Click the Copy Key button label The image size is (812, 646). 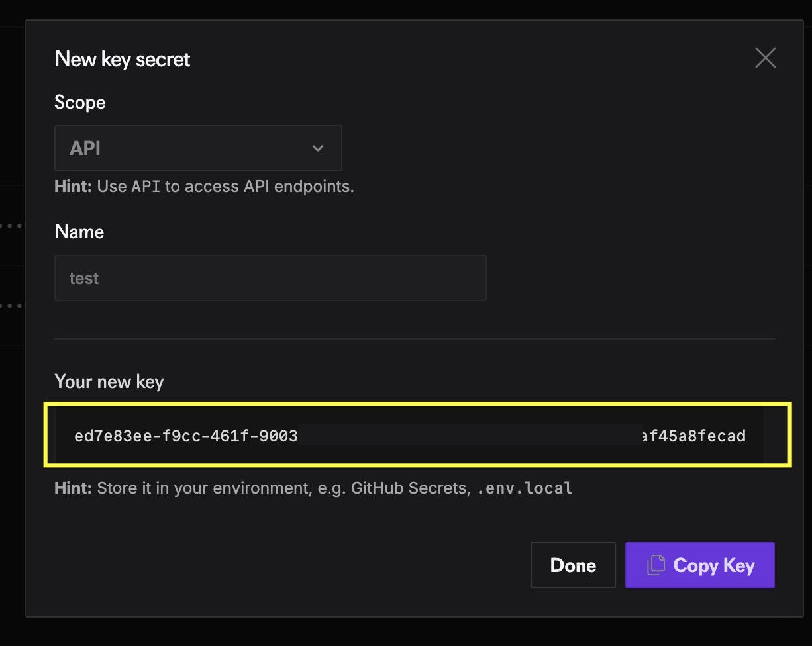point(713,565)
